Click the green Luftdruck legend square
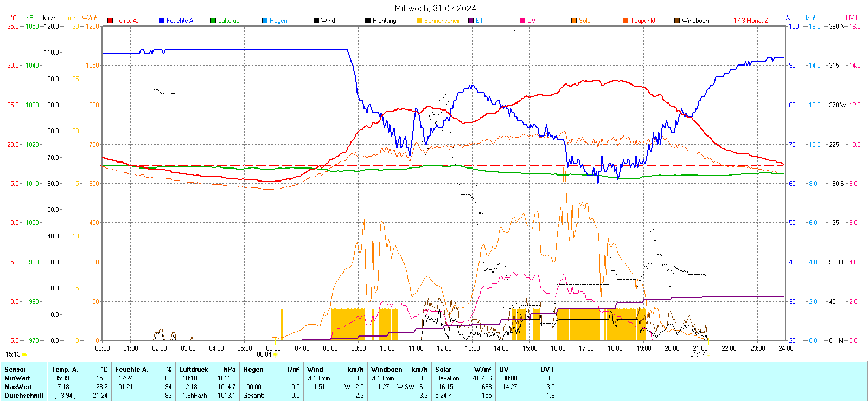Screen dimensions: 868x401 pyautogui.click(x=213, y=21)
